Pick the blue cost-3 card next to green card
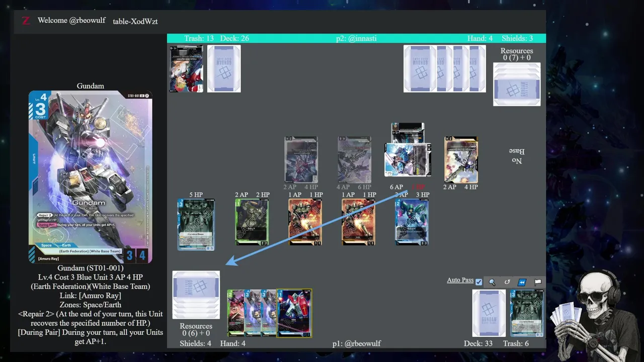The width and height of the screenshot is (644, 362). click(x=252, y=313)
